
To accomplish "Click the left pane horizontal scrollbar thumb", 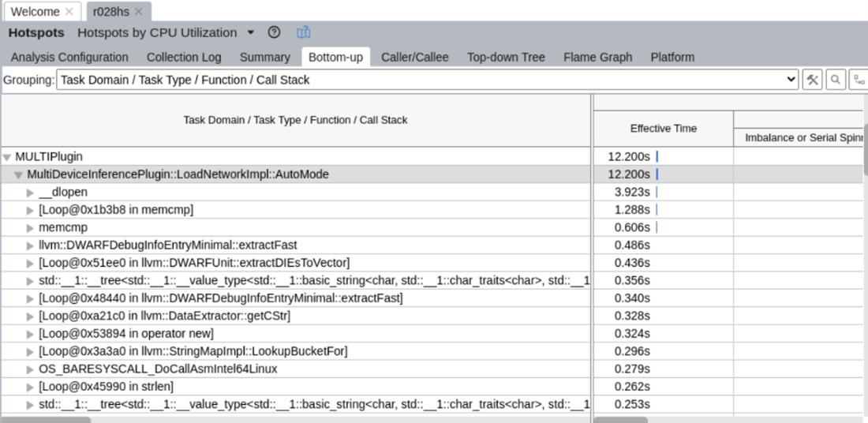I will [x=46, y=420].
